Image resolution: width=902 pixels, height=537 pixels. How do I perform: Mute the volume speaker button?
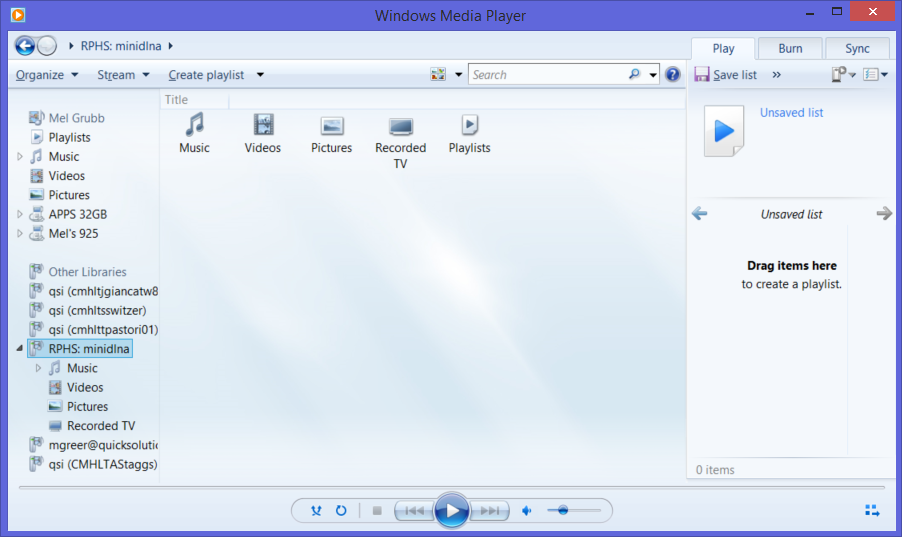point(527,511)
